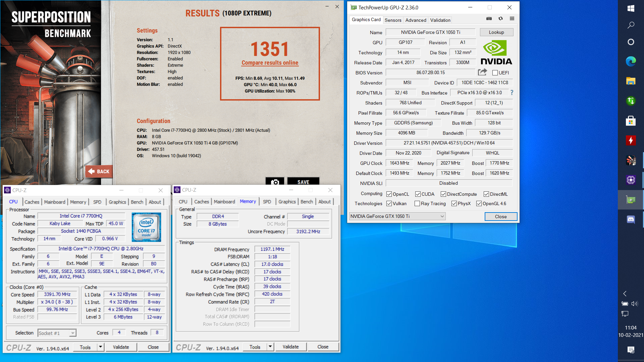Image resolution: width=644 pixels, height=362 pixels.
Task: Click the NVIDIA logo in GPU-Z
Action: coord(496,53)
